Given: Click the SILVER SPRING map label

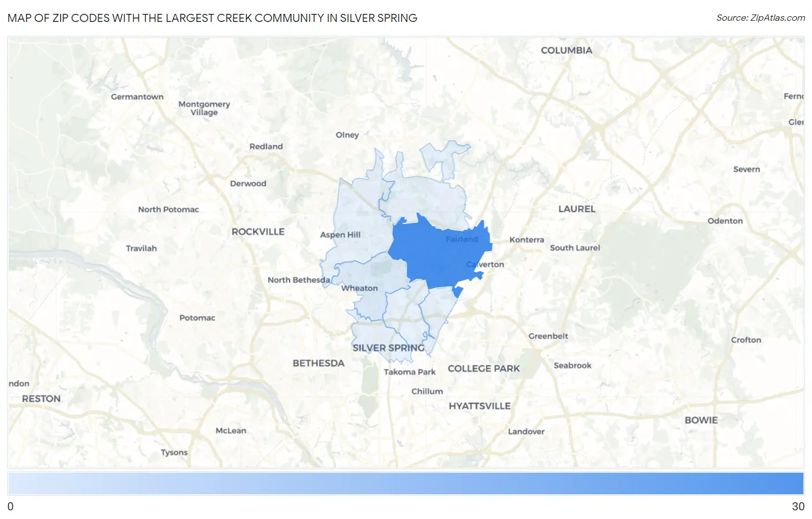Looking at the screenshot, I should coord(388,348).
